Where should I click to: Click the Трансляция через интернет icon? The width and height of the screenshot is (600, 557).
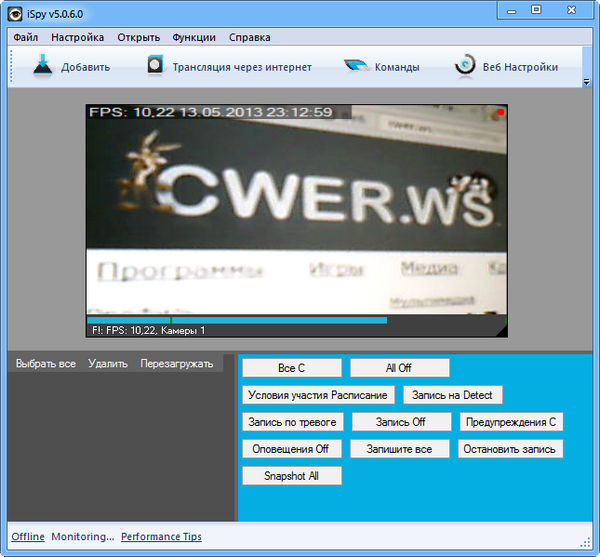click(x=155, y=67)
